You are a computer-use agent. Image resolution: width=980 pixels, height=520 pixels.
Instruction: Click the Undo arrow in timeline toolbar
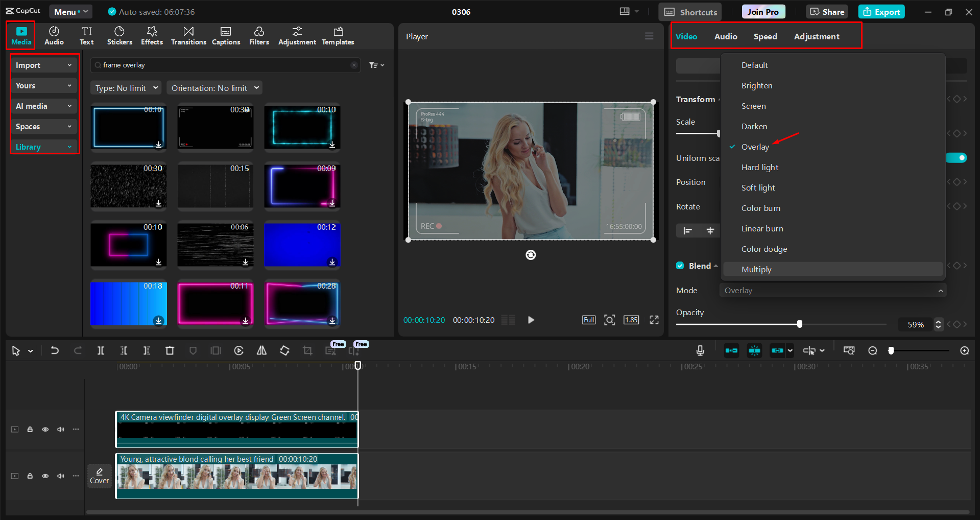[55, 350]
